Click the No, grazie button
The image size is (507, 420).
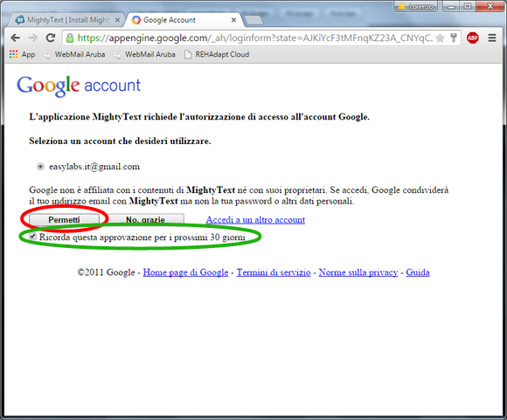[145, 220]
